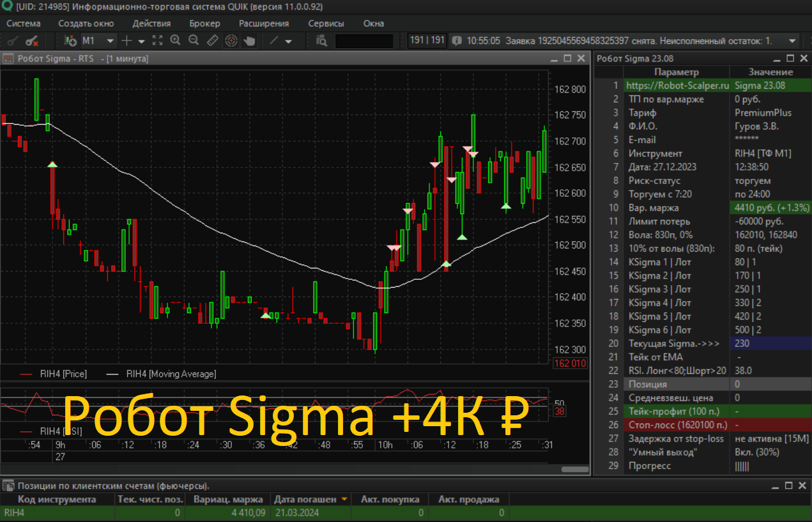
Task: Zoom out of the chart with magnifier minus
Action: coord(194,40)
